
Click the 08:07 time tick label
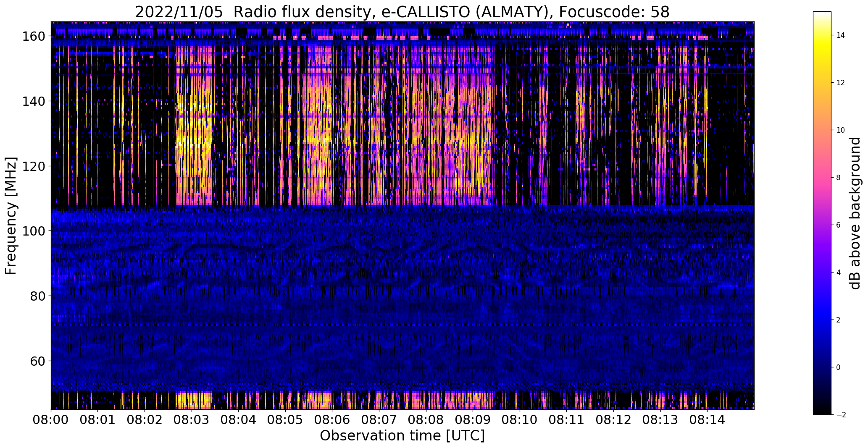(379, 419)
